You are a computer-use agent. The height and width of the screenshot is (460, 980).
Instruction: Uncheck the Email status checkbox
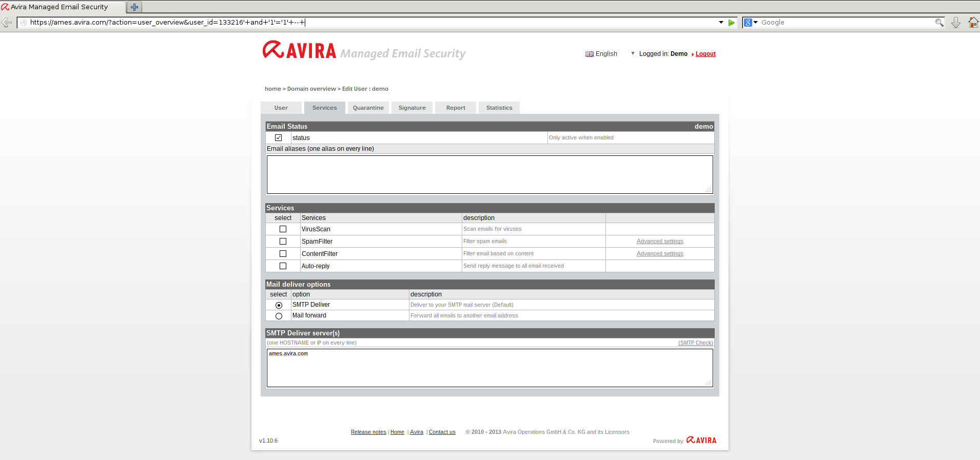point(279,138)
